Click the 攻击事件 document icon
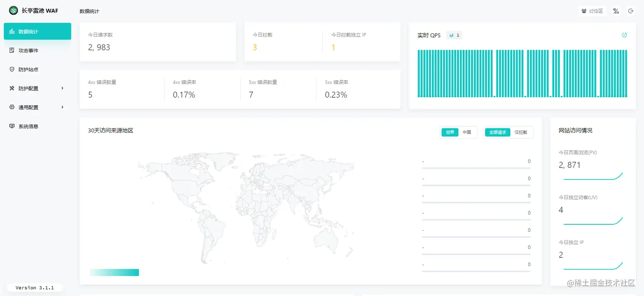This screenshot has height=296, width=644. click(12, 50)
